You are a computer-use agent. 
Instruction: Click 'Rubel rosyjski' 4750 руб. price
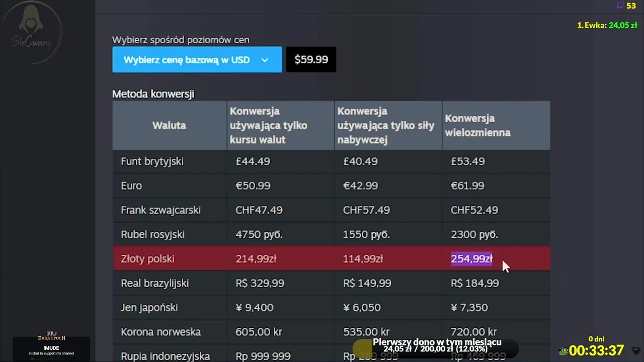(259, 234)
